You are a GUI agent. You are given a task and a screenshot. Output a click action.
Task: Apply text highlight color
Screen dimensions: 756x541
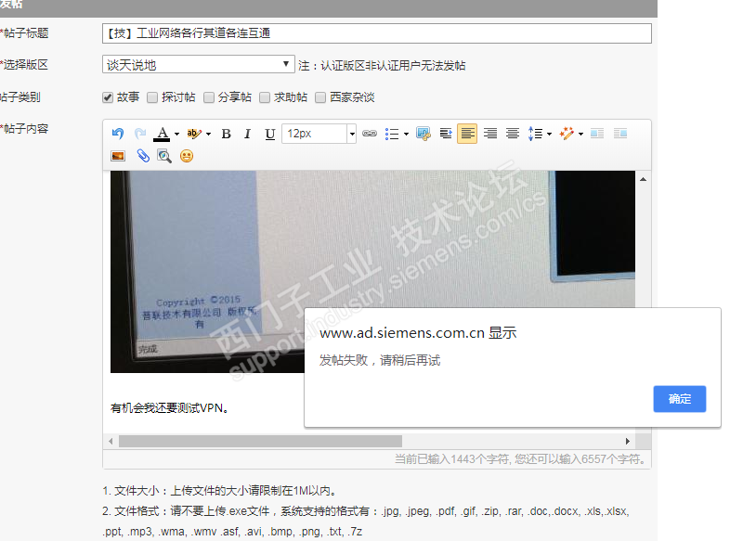194,134
